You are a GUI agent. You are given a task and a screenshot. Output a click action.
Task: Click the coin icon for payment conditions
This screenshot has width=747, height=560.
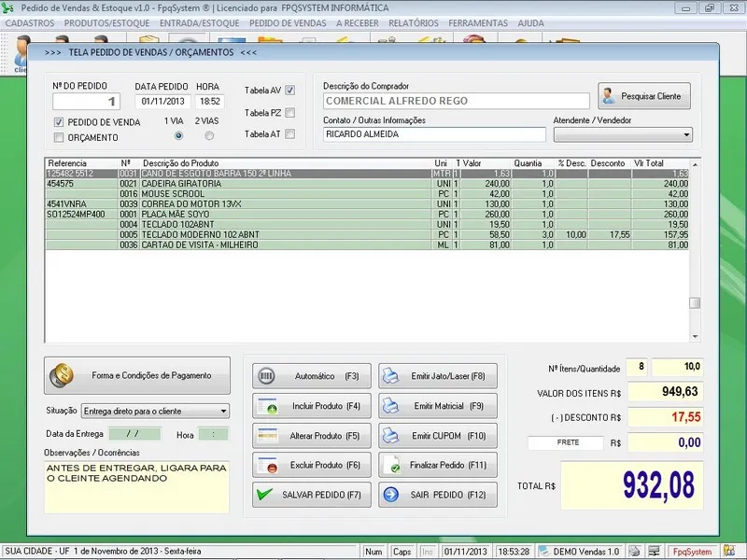(x=62, y=375)
